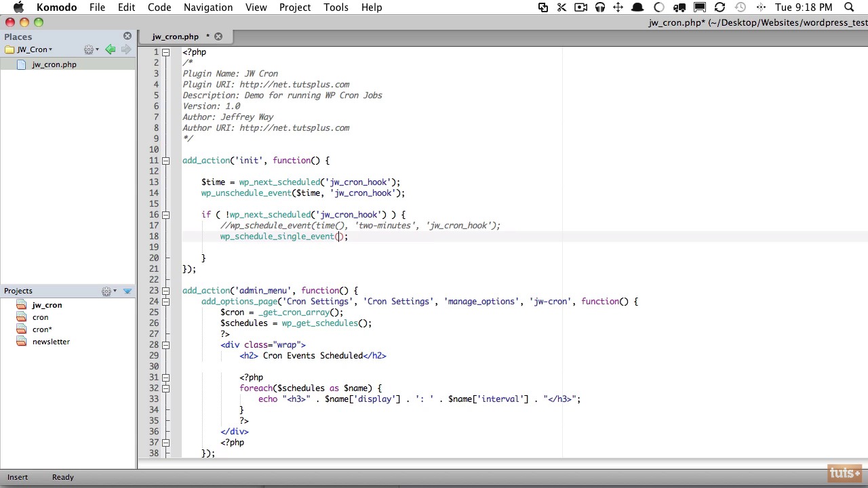Screen dimensions: 868x488
Task: Click the sync arrows menu bar icon
Action: click(x=719, y=7)
